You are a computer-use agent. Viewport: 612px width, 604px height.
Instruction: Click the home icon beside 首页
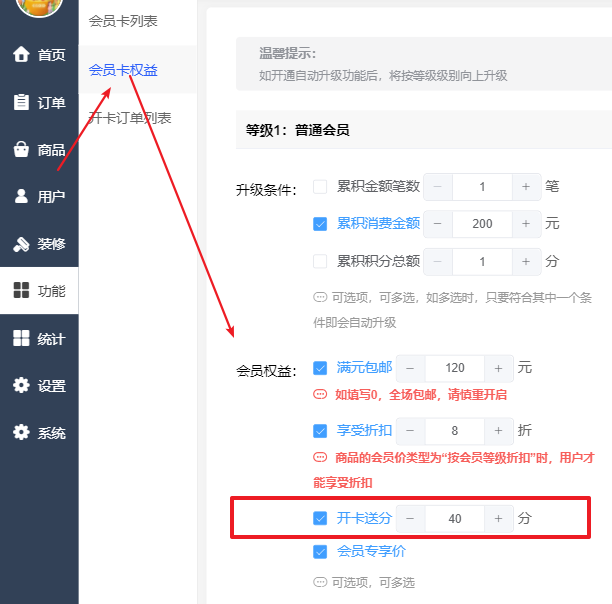(x=21, y=54)
